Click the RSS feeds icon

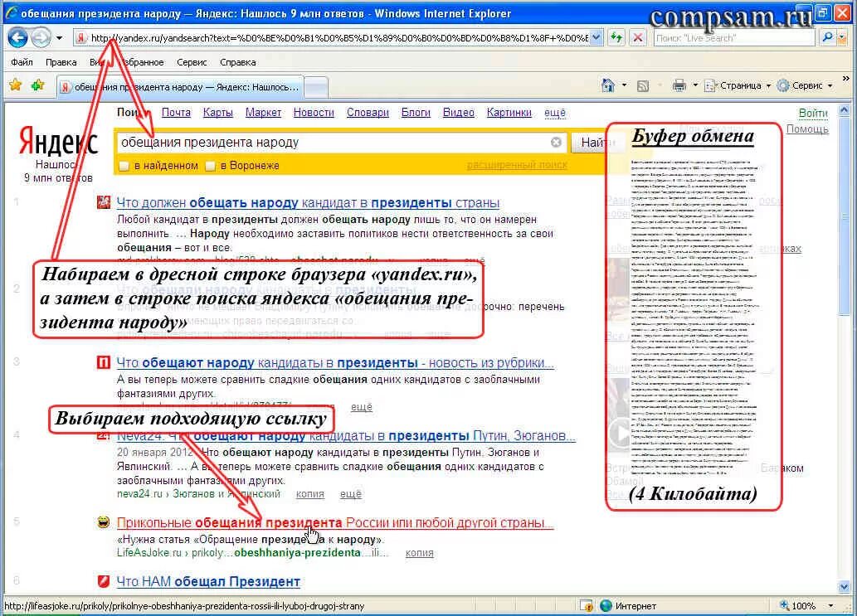pos(643,85)
